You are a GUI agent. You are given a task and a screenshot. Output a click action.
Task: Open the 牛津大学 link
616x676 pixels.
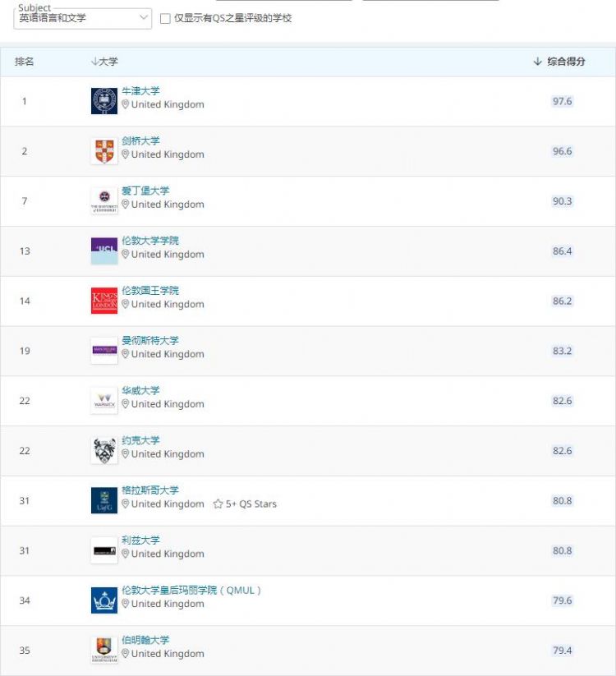(x=140, y=91)
